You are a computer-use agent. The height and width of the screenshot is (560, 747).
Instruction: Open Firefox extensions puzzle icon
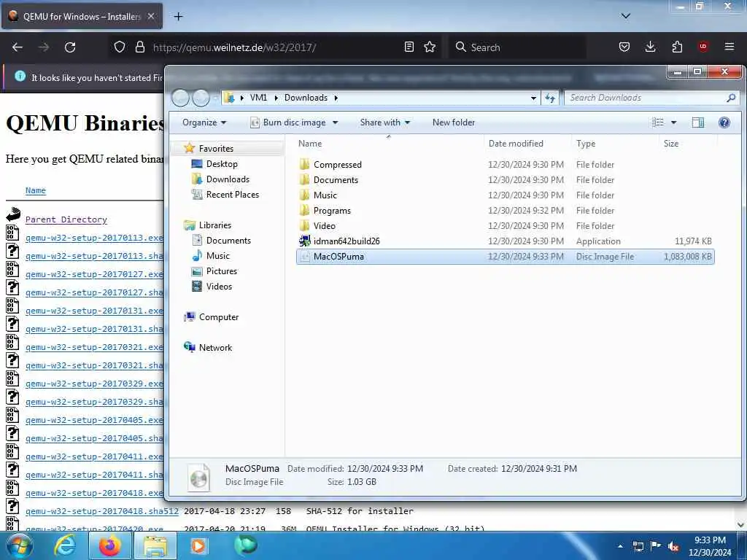(x=677, y=47)
